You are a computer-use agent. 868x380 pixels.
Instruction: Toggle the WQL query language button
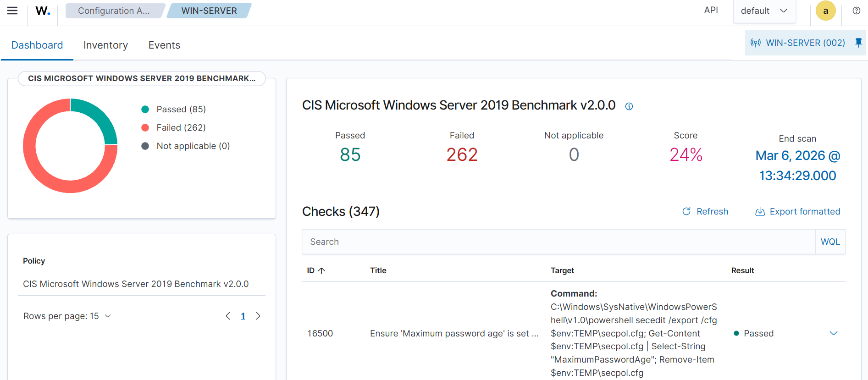[x=830, y=242]
